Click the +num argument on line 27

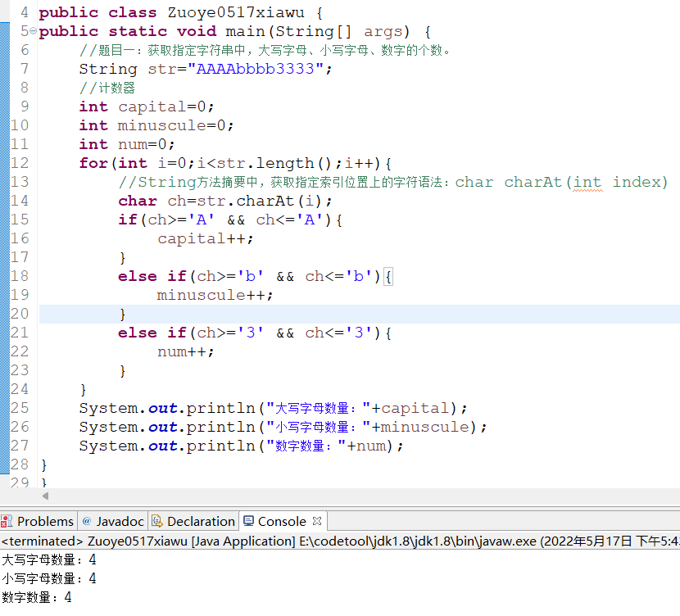pyautogui.click(x=366, y=446)
